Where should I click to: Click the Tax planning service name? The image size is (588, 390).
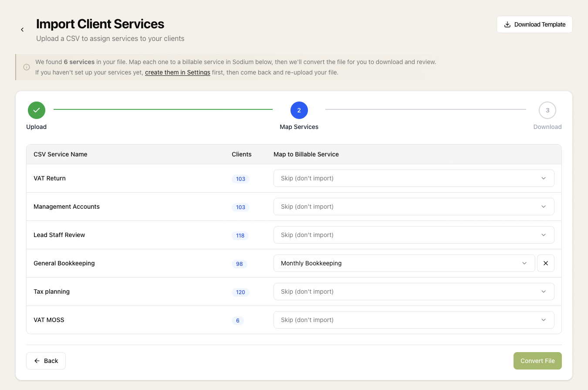52,292
